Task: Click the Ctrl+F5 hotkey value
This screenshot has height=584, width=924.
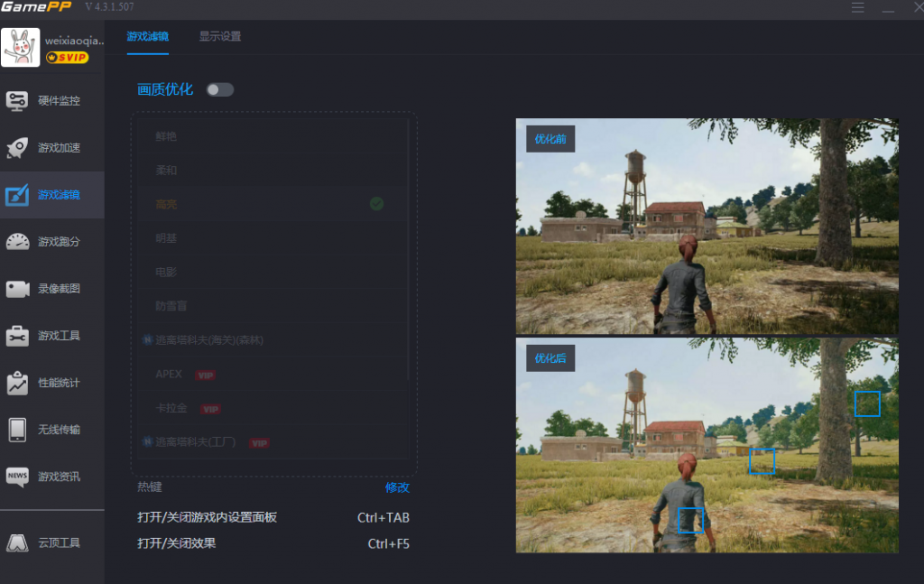Action: 388,543
